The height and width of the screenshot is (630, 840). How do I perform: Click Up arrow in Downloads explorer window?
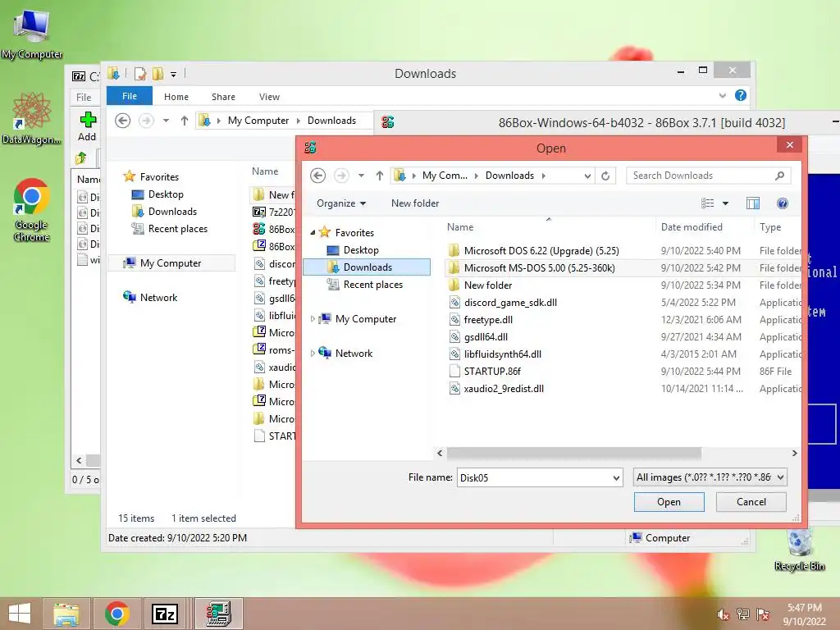(x=185, y=121)
